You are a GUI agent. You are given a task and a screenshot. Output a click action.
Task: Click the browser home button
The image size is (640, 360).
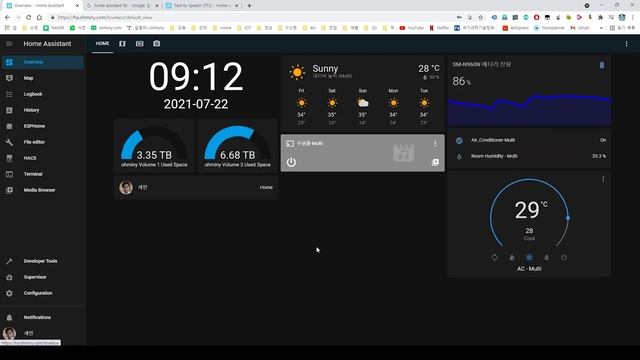click(x=40, y=18)
